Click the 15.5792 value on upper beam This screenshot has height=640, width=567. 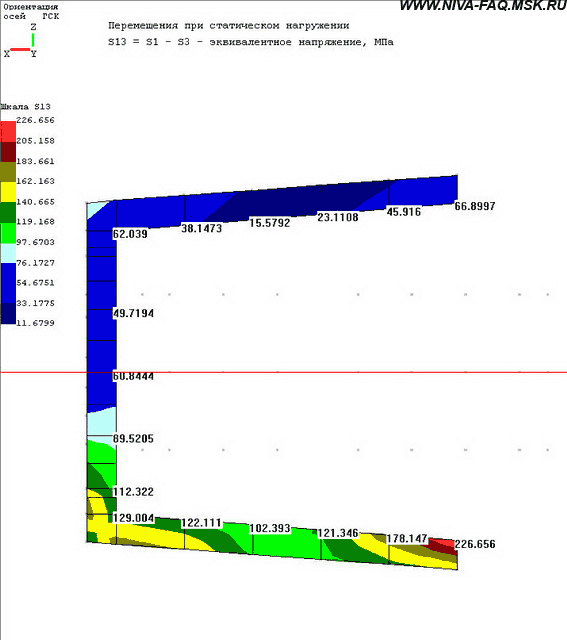pos(270,223)
